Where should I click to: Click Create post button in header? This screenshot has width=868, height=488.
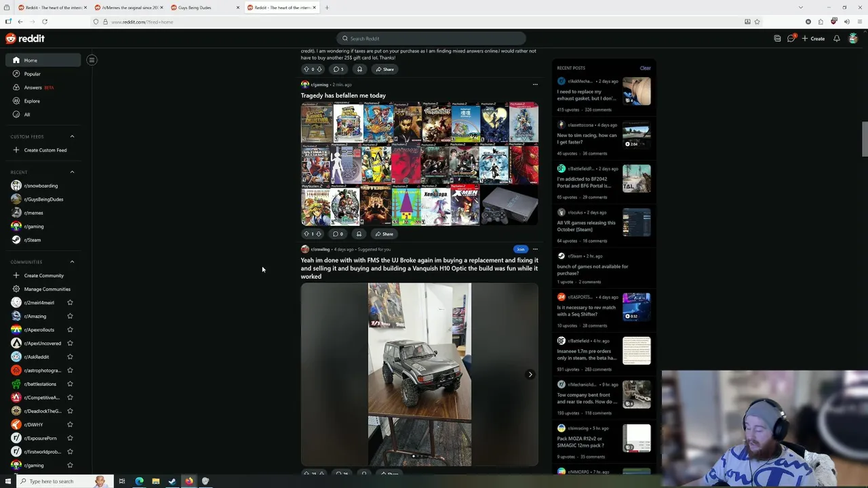point(813,39)
